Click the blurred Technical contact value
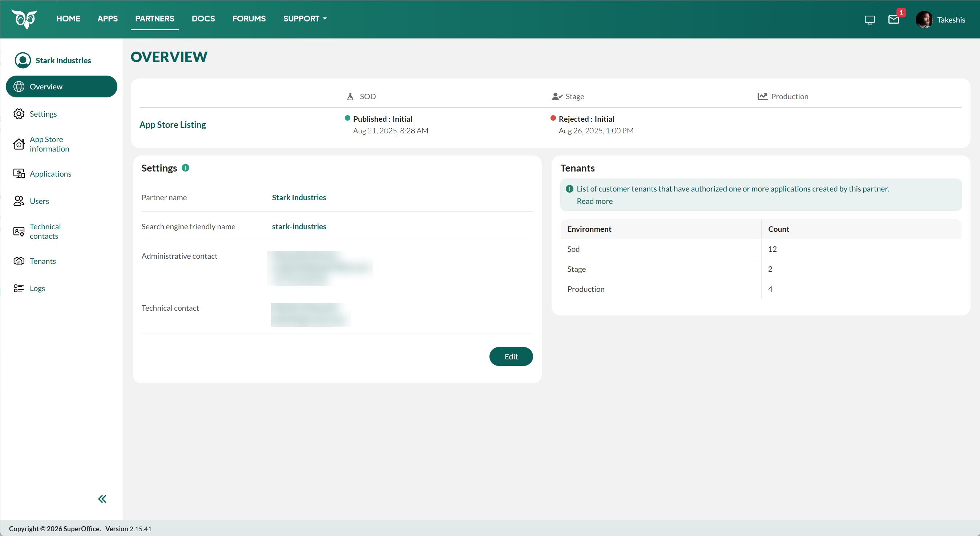 click(311, 315)
